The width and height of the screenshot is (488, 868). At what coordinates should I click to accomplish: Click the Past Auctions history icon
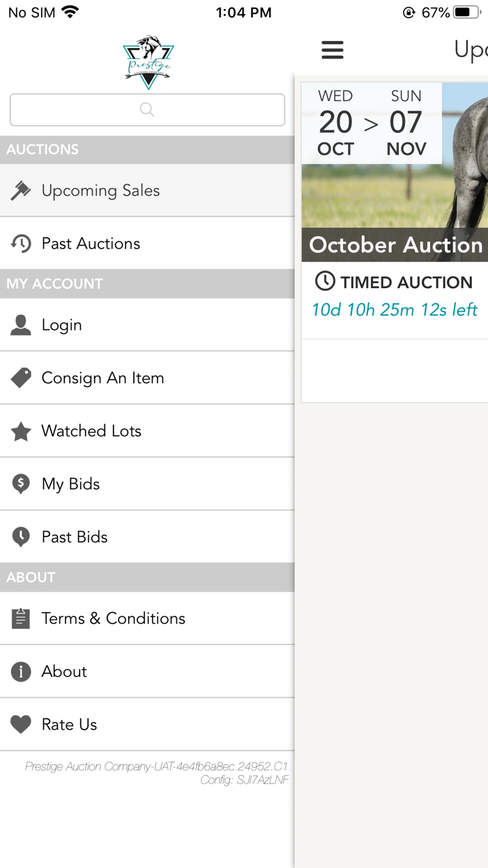[x=21, y=243]
